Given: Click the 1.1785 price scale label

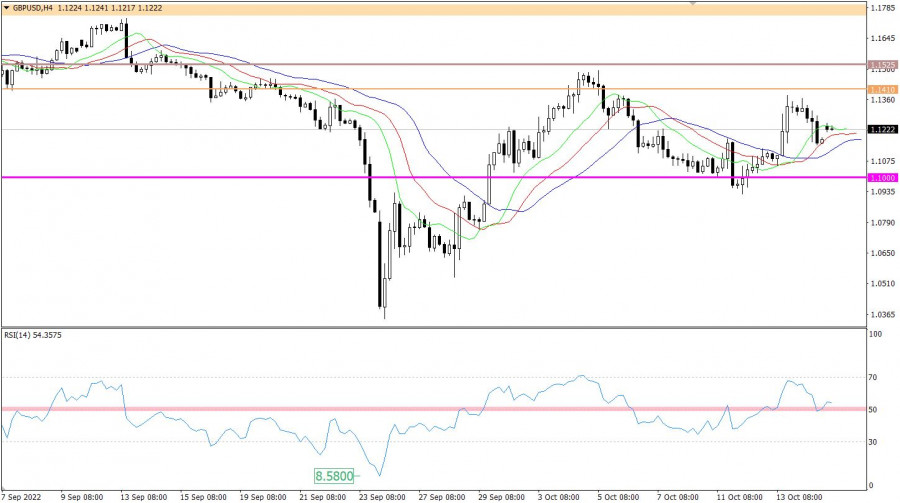Looking at the screenshot, I should tap(881, 9).
